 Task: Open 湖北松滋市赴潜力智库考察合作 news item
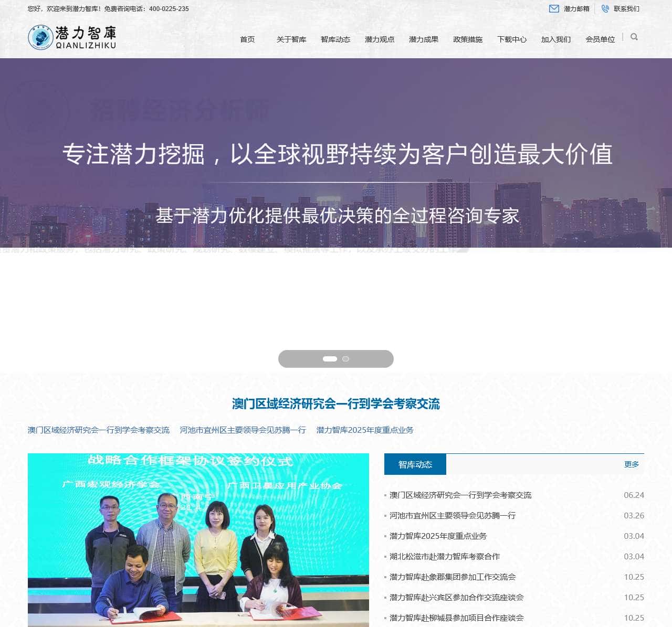pos(445,556)
